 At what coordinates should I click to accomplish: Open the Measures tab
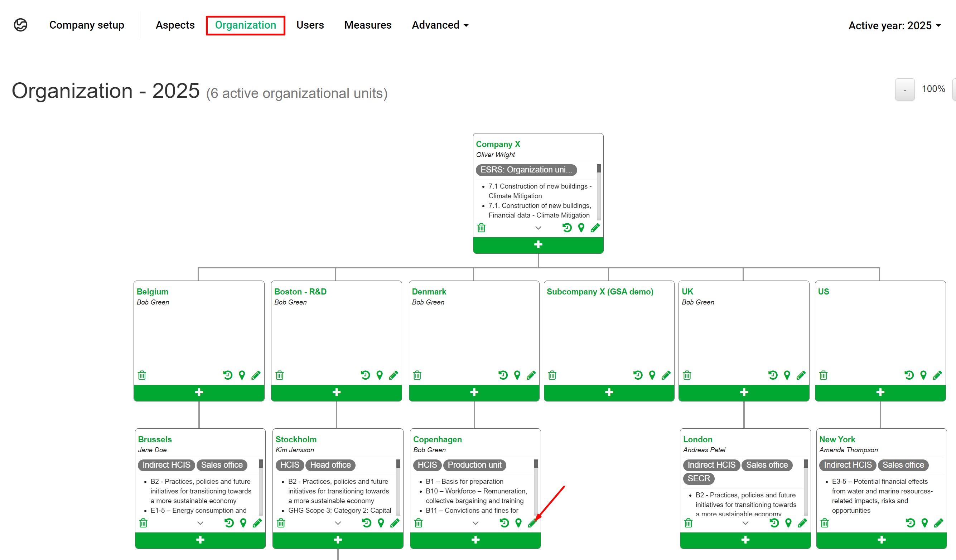[368, 25]
